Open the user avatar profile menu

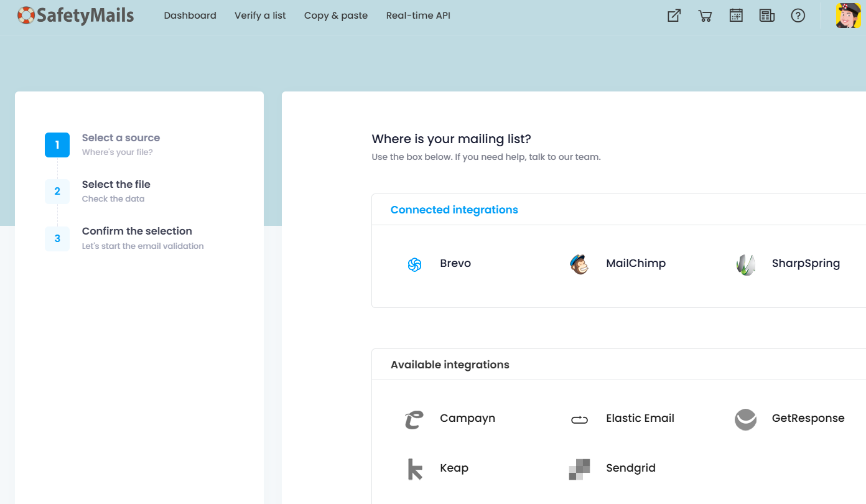pos(848,16)
